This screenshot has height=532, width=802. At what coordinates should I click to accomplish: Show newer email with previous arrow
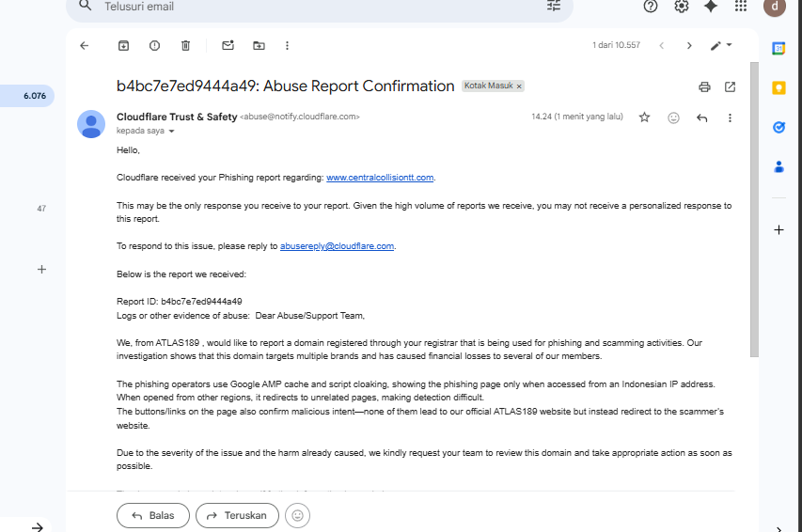(x=661, y=45)
